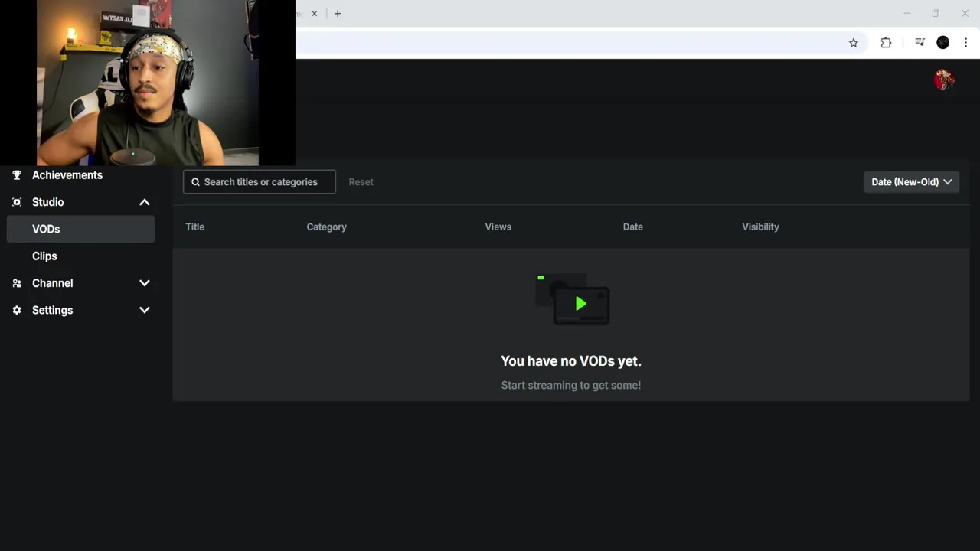Click the Studio sidebar icon

pyautogui.click(x=17, y=202)
